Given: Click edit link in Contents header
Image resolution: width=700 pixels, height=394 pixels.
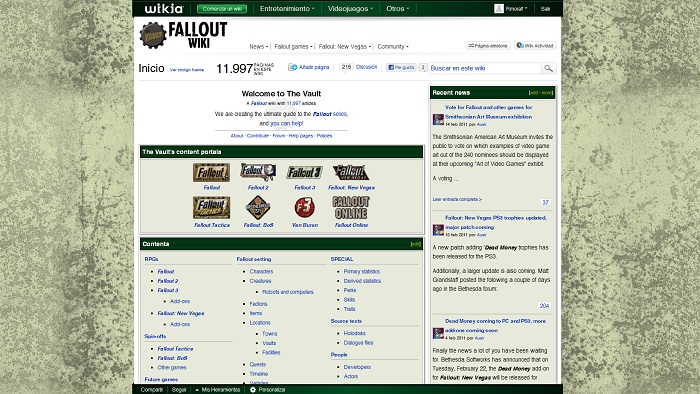Looking at the screenshot, I should click(x=416, y=244).
